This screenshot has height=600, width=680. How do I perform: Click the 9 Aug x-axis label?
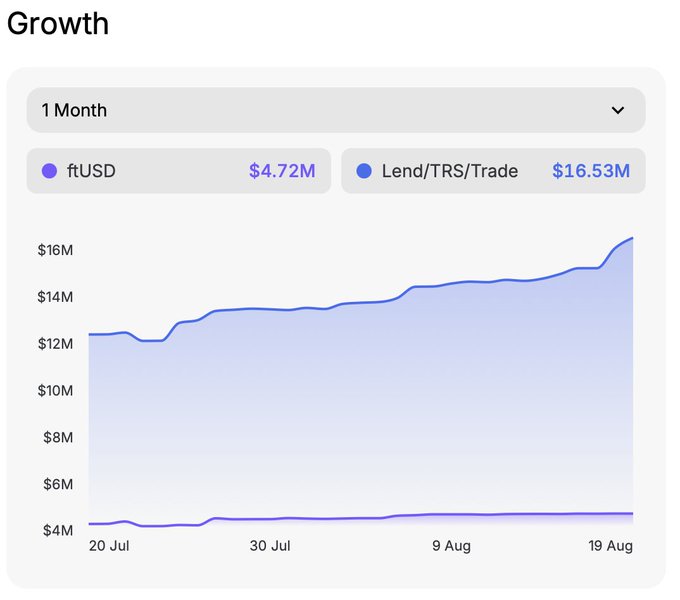tap(451, 546)
